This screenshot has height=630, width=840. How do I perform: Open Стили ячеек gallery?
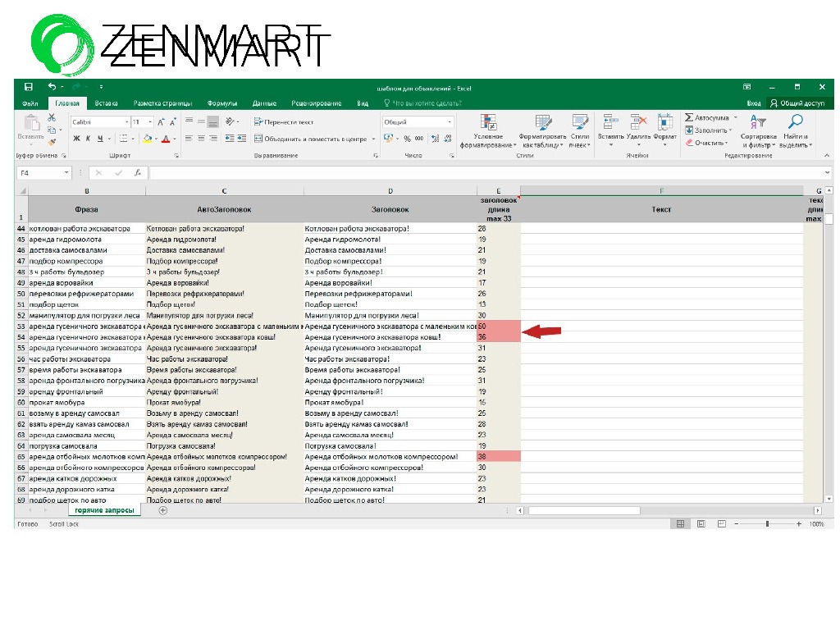coord(580,131)
